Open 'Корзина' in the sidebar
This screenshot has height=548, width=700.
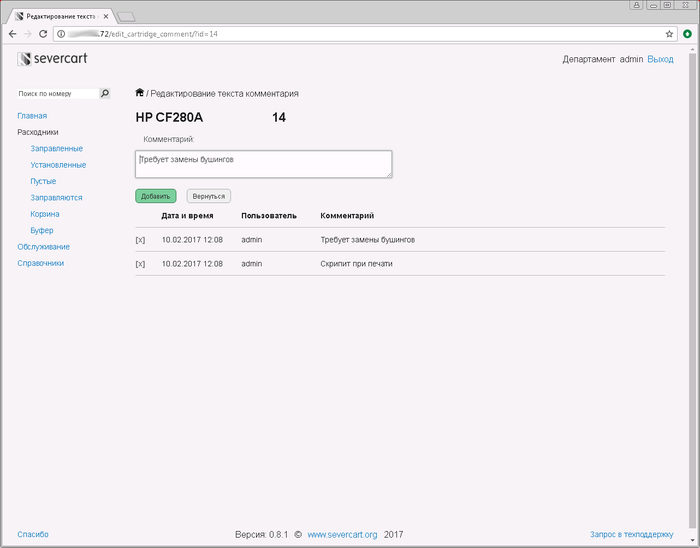[x=45, y=214]
